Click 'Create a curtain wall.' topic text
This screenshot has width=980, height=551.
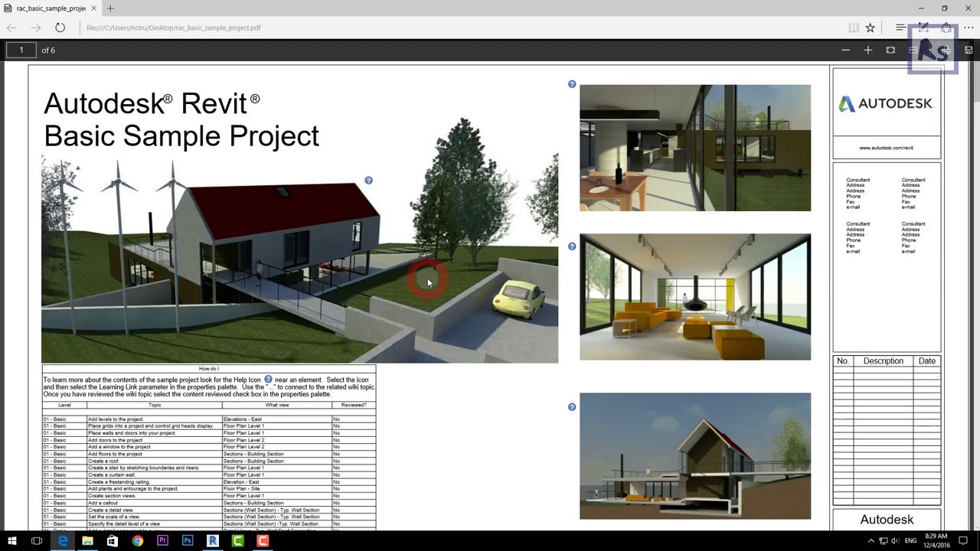(112, 475)
